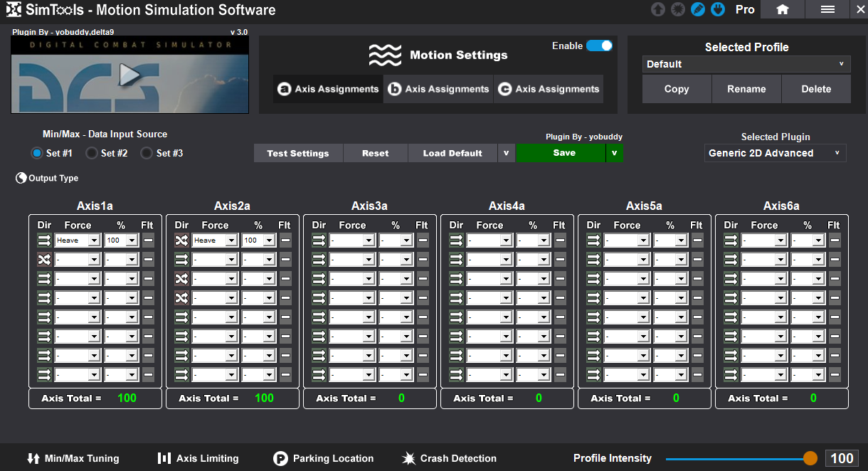Click the green Save button

pos(561,153)
